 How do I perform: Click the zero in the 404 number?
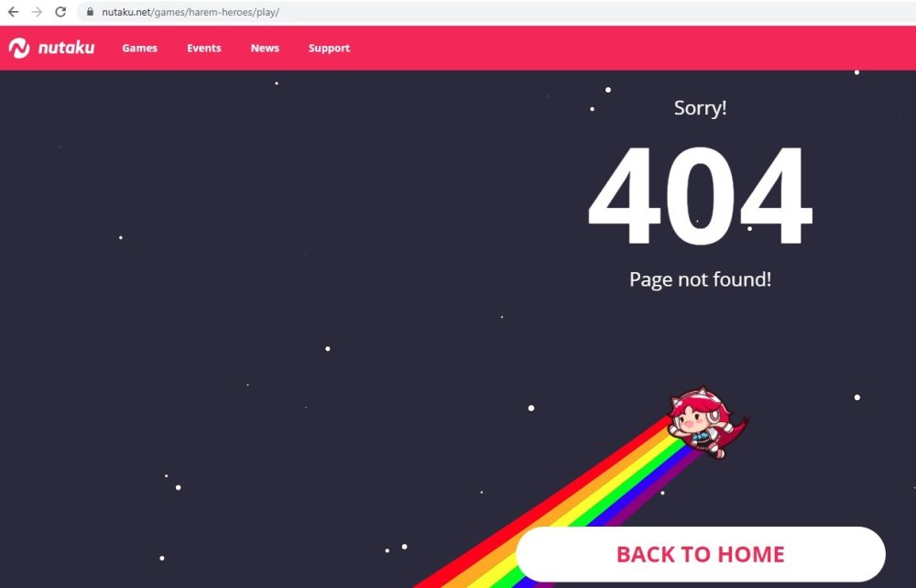tap(700, 195)
